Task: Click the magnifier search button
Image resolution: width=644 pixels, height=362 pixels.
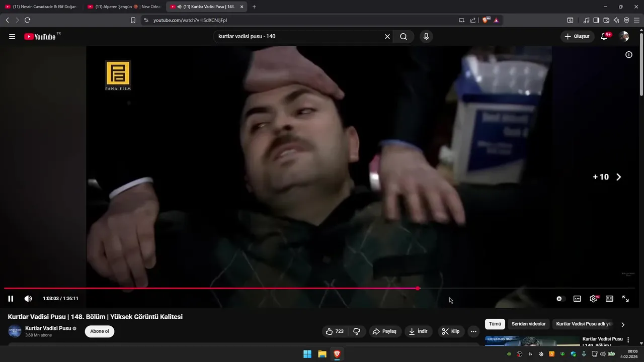Action: 404,37
